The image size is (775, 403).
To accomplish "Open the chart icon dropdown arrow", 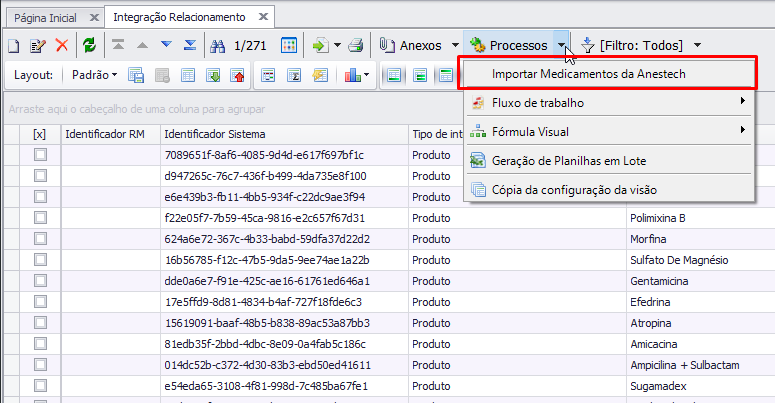I will tap(366, 75).
